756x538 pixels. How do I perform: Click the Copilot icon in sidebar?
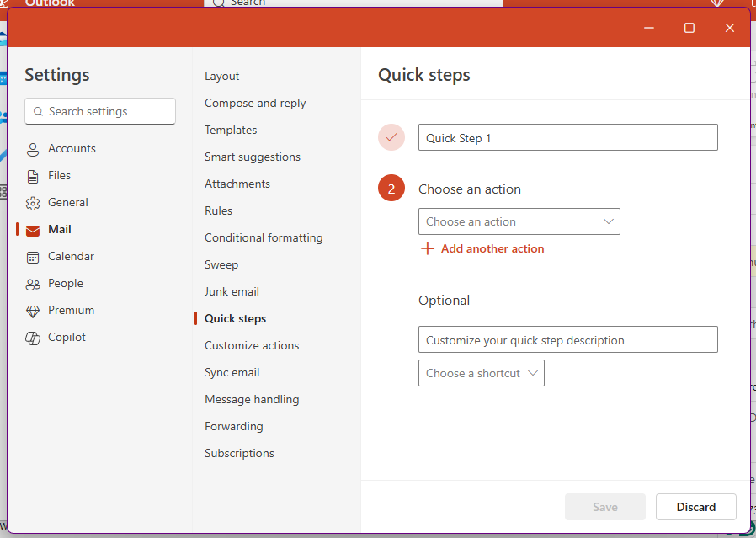[x=33, y=338]
